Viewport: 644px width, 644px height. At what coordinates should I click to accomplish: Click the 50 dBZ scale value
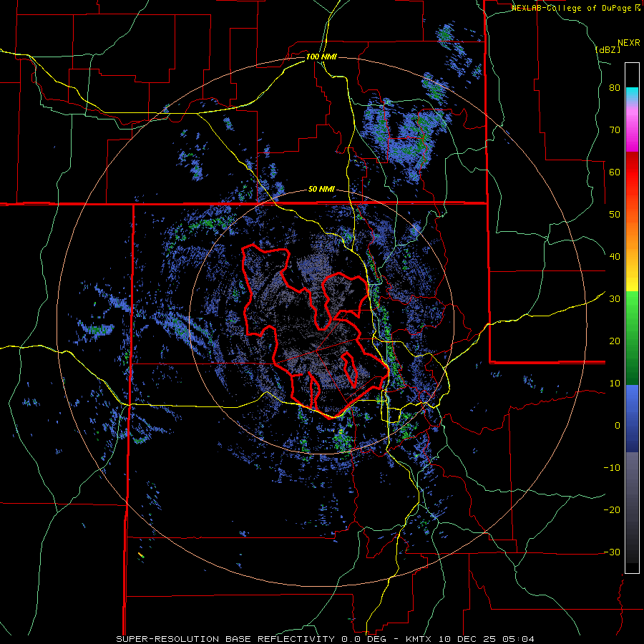point(614,215)
